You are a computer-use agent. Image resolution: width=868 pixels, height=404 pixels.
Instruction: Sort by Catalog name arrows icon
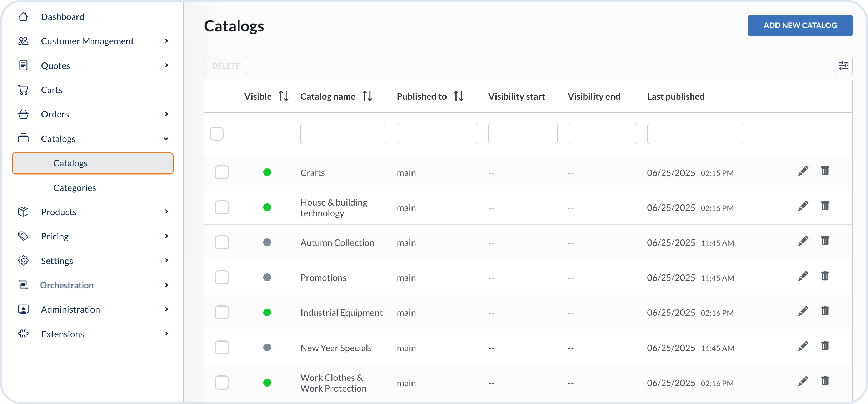tap(367, 96)
